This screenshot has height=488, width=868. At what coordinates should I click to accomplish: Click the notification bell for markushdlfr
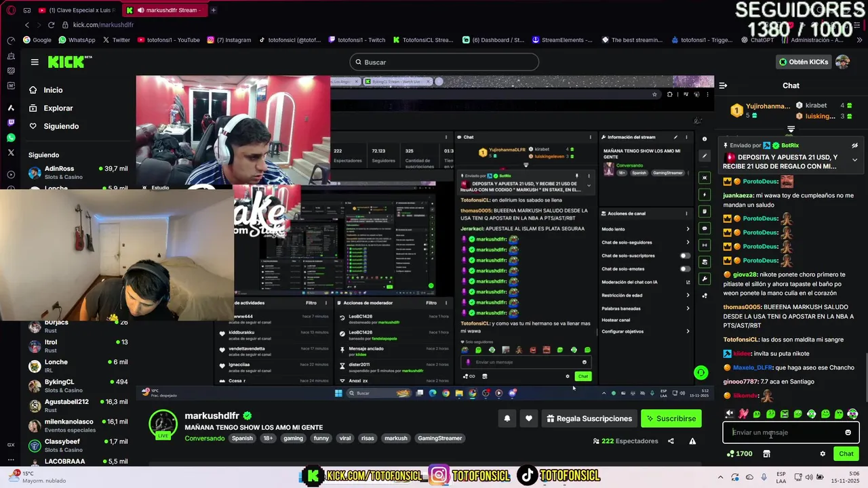507,419
